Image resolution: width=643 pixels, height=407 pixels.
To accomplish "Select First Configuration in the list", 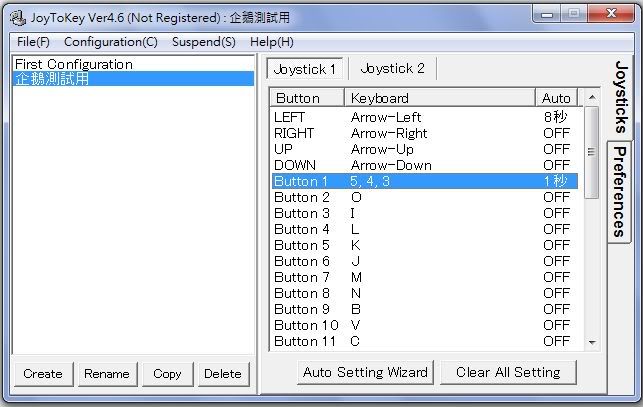I will [x=133, y=64].
